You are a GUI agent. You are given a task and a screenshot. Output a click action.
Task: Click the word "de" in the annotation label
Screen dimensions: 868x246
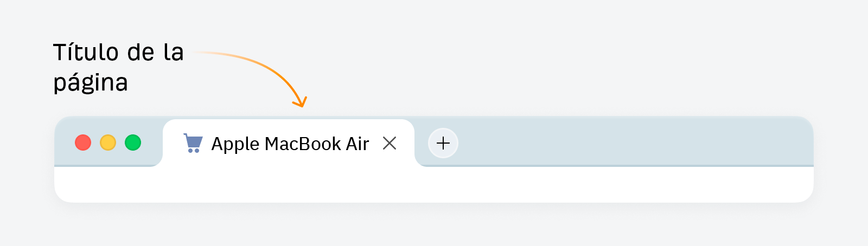tap(141, 53)
